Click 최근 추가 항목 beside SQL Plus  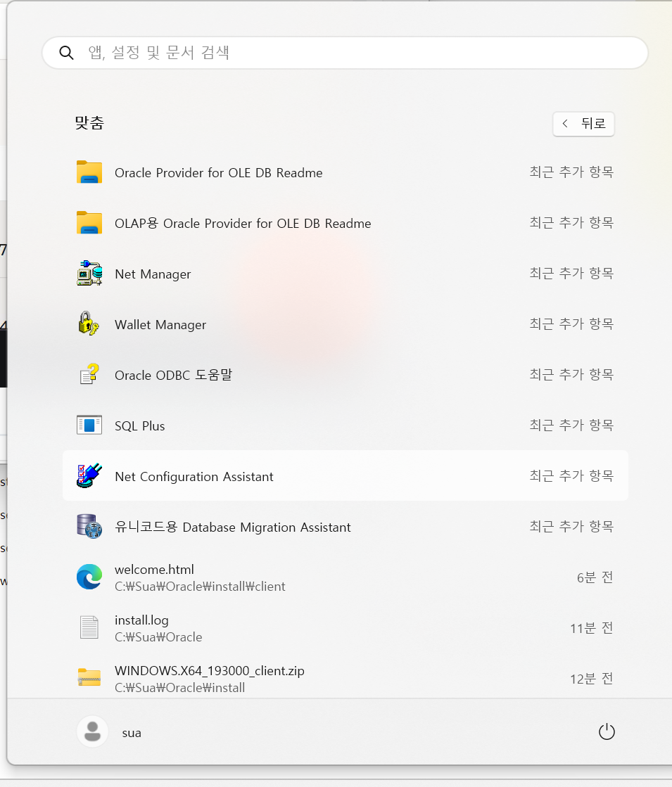click(x=571, y=425)
